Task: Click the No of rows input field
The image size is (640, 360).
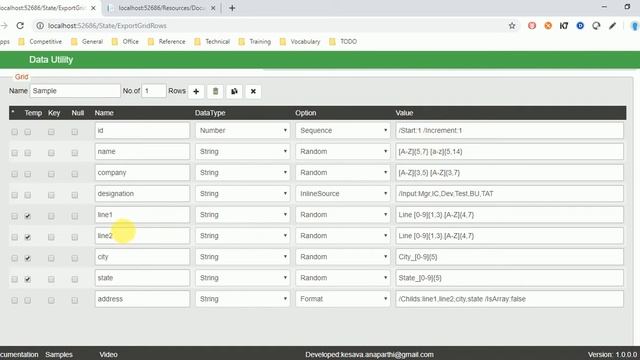Action: pyautogui.click(x=154, y=91)
